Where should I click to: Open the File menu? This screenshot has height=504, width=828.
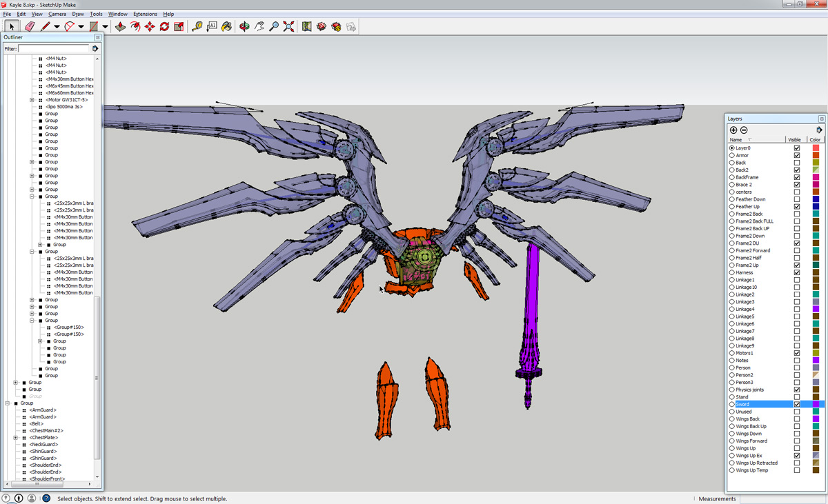pyautogui.click(x=8, y=14)
